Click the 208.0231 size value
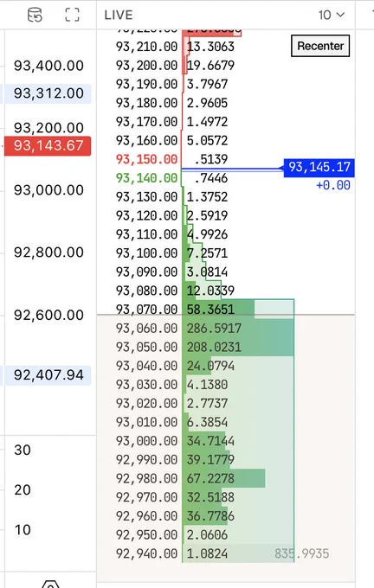This screenshot has width=374, height=588. [214, 348]
